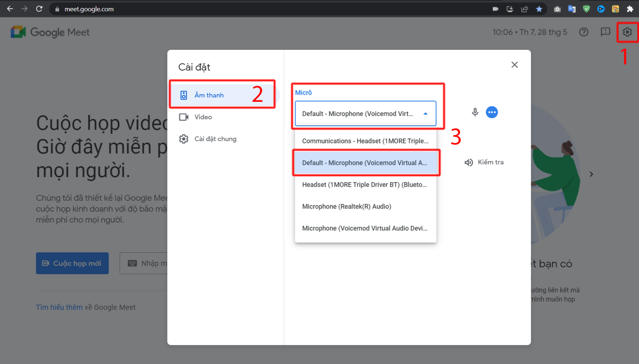Stay on the Âm thanh settings tab
Screen dimensions: 639x364
coord(209,95)
